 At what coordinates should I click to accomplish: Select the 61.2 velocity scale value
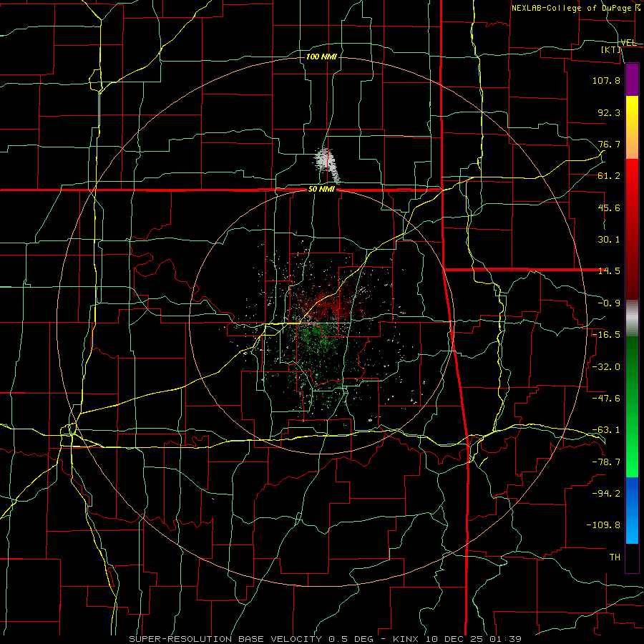coord(609,176)
